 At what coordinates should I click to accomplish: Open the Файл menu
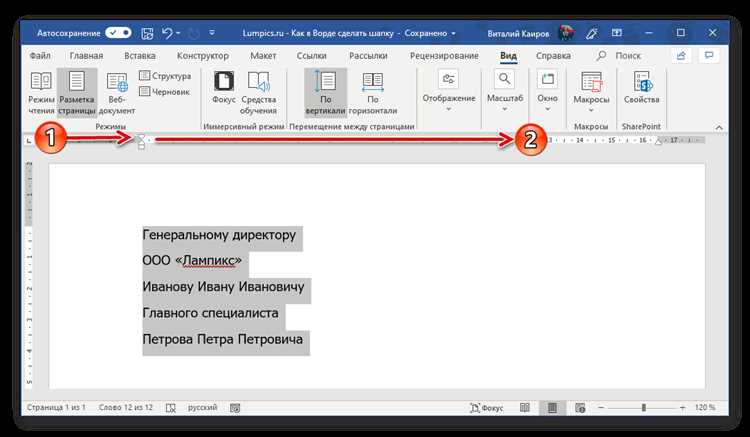coord(40,55)
